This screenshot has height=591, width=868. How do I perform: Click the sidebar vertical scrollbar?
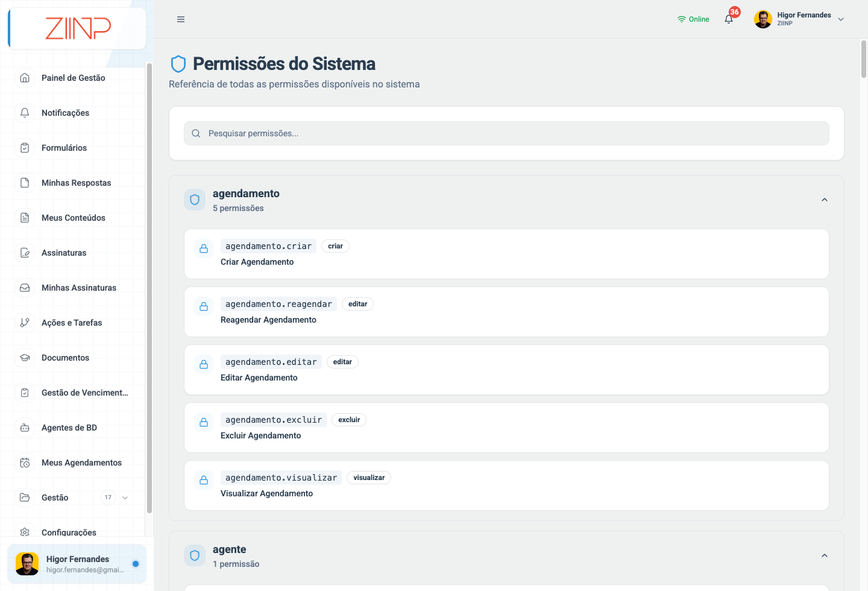point(149,288)
